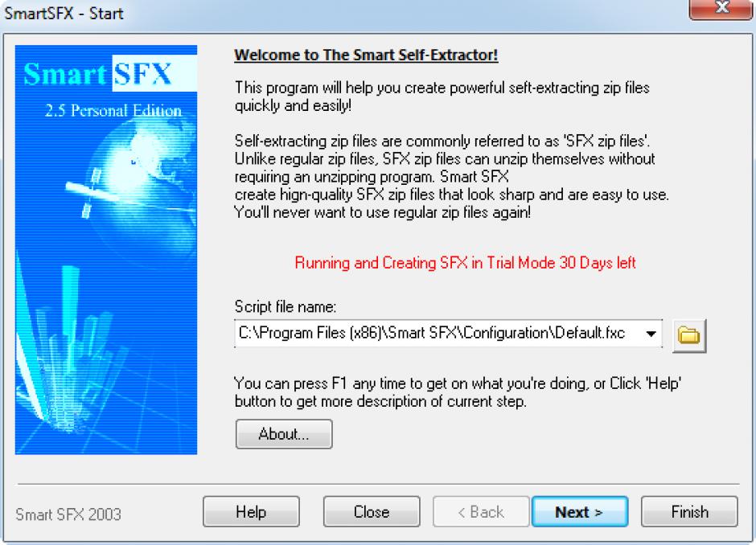Click the red 'Trial Mode 30 Days left' notice
Screen dimensions: 756x545
tap(466, 263)
